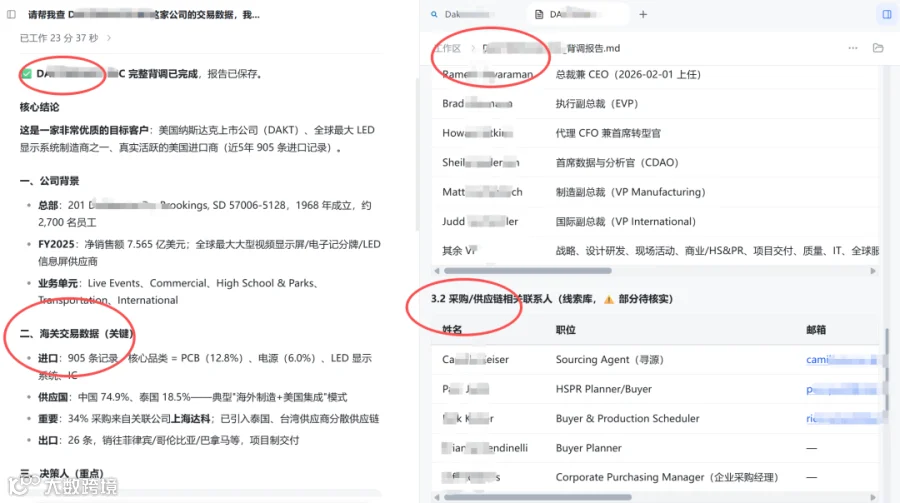Image resolution: width=900 pixels, height=503 pixels.
Task: Select the FY2025 net sales bullet
Action: (209, 253)
